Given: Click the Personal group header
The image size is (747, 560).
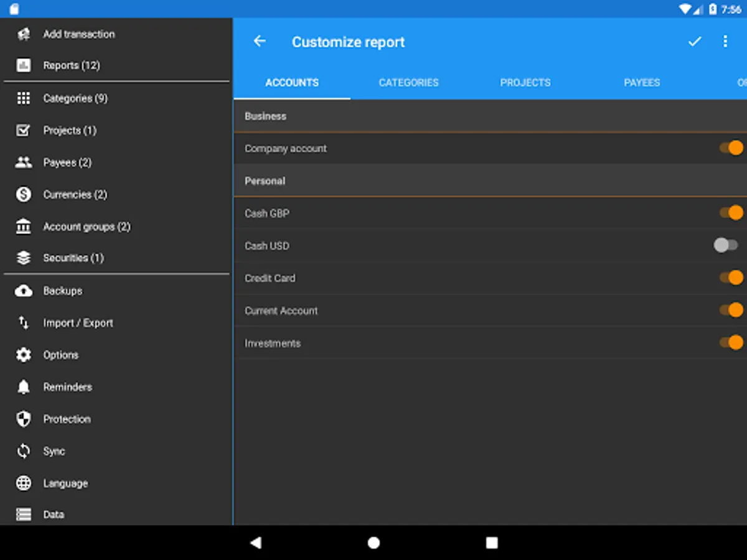Looking at the screenshot, I should tap(491, 180).
